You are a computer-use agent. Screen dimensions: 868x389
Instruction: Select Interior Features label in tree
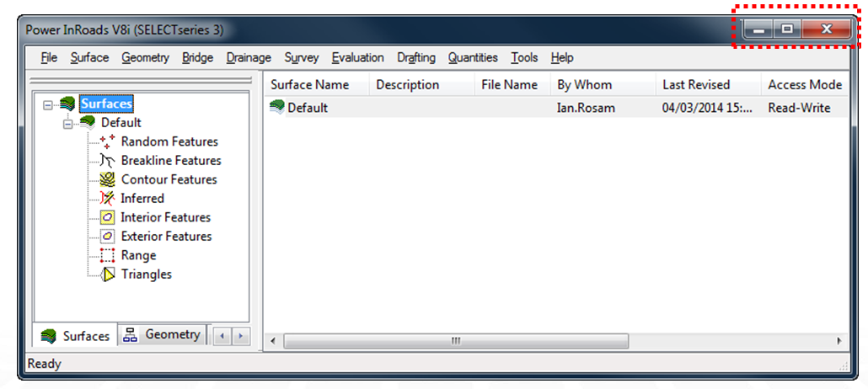click(x=165, y=217)
